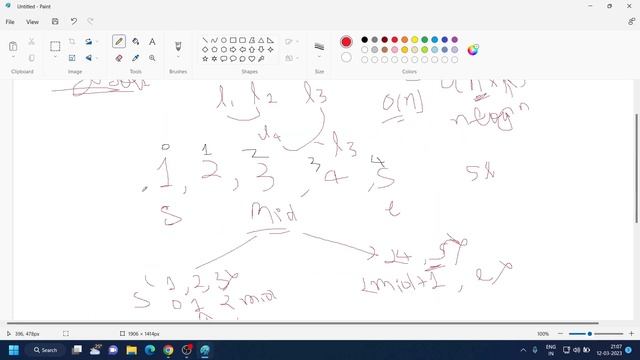This screenshot has height=360, width=640.
Task: Open the Windows Start menu
Action: click(x=14, y=350)
